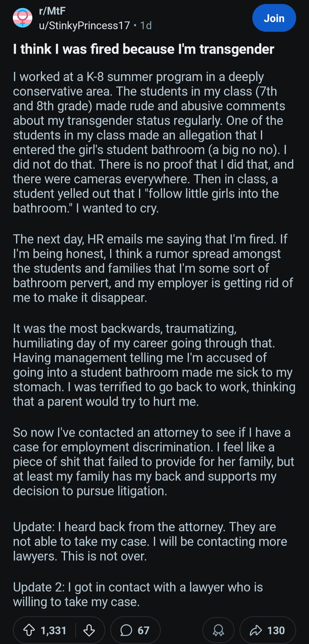Image resolution: width=309 pixels, height=644 pixels.
Task: Open u/StinkyPrincess17 user profile
Action: [84, 25]
